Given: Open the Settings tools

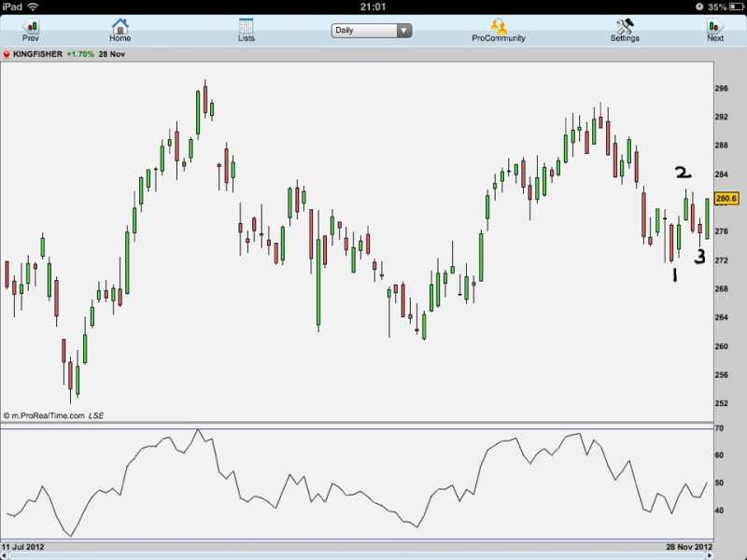Looking at the screenshot, I should pyautogui.click(x=625, y=30).
